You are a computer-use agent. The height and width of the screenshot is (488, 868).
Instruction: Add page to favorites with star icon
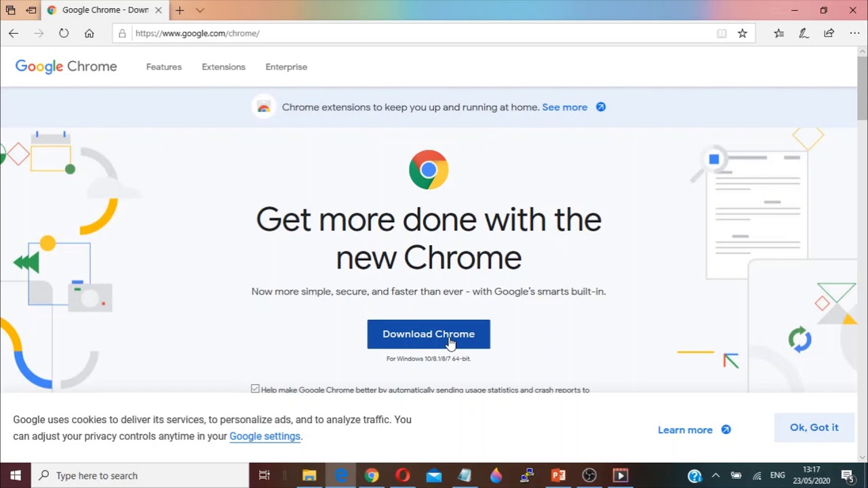click(743, 33)
